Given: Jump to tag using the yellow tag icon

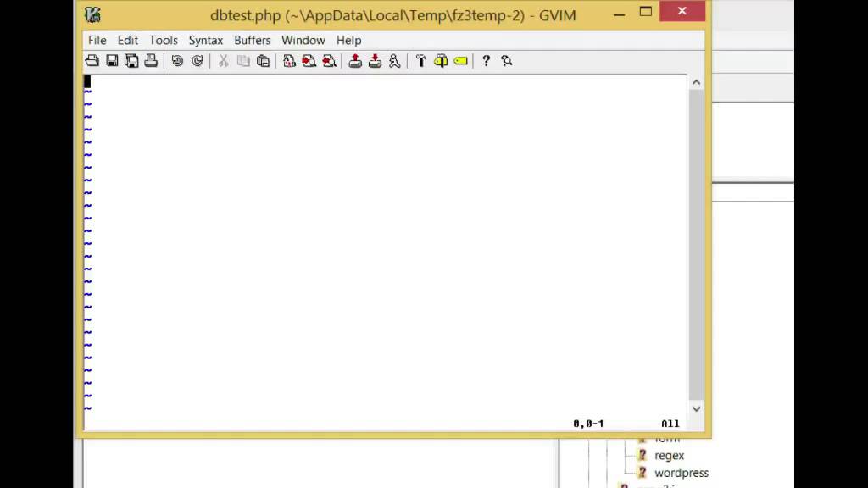Looking at the screenshot, I should [460, 61].
